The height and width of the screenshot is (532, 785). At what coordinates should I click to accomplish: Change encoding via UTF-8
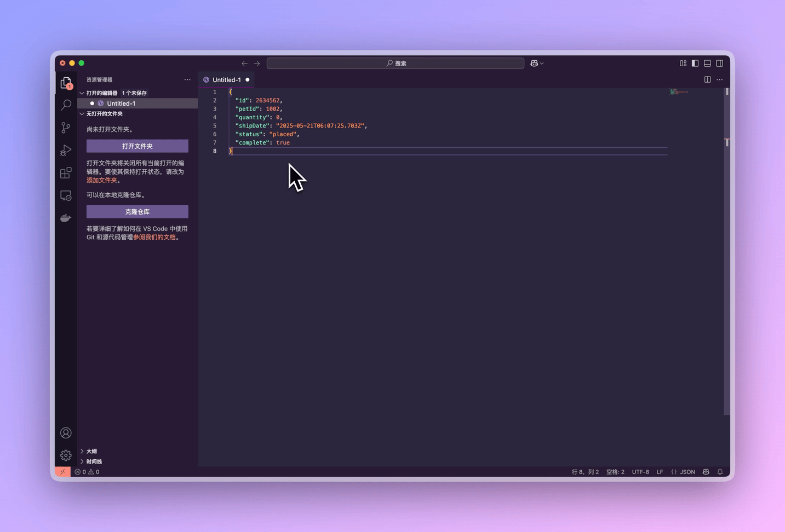click(640, 472)
